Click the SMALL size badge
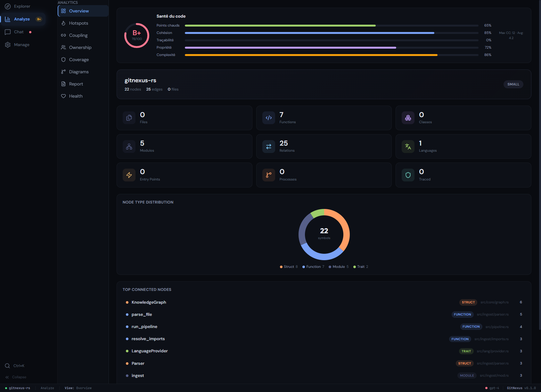541x392 pixels. pyautogui.click(x=513, y=84)
